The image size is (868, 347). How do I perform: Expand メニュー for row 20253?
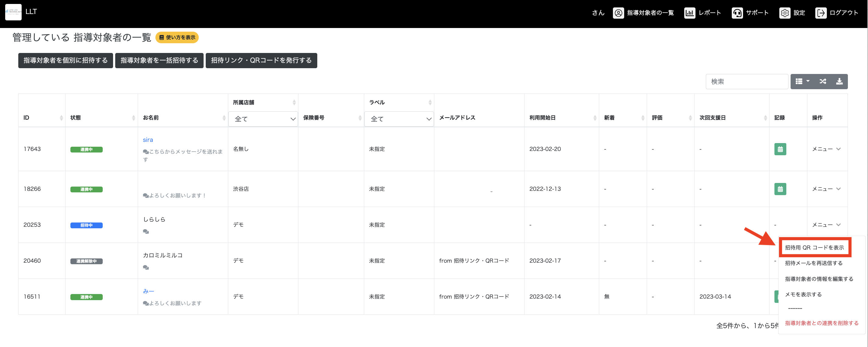pyautogui.click(x=826, y=225)
